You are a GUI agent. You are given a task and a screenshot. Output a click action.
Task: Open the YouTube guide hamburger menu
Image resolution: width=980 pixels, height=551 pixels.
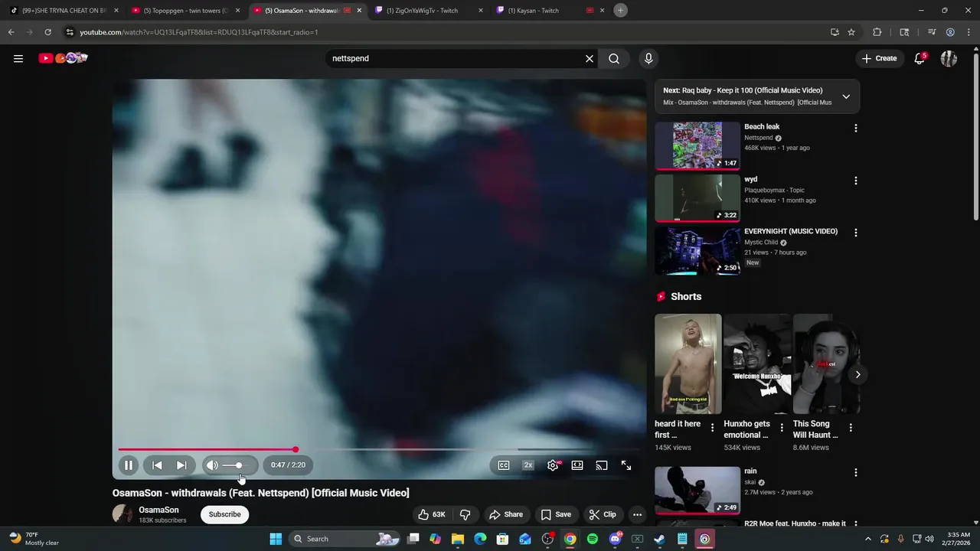click(x=18, y=58)
